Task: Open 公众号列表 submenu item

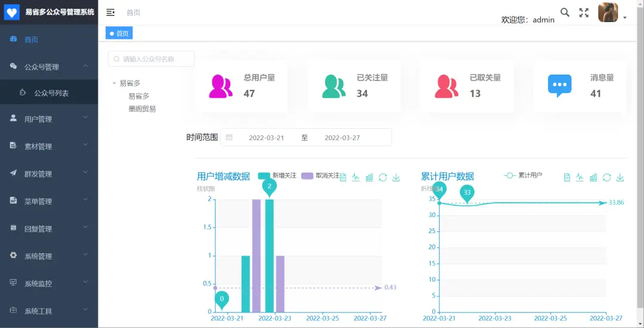Action: 49,93
